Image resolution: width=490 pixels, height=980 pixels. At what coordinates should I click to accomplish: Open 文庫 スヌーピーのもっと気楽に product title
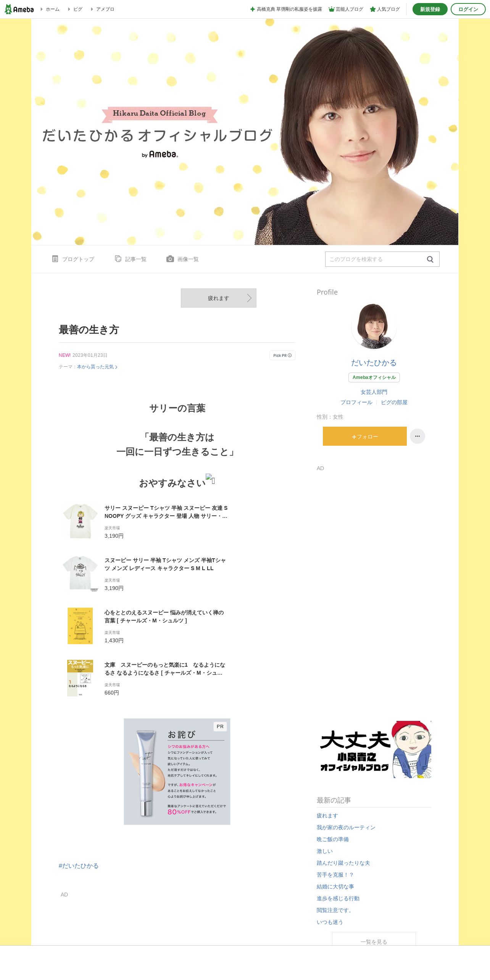tap(165, 669)
